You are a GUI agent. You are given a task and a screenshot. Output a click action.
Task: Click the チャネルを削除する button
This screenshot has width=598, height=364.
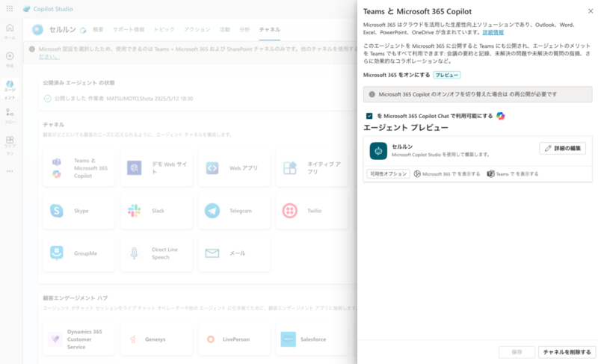click(567, 352)
